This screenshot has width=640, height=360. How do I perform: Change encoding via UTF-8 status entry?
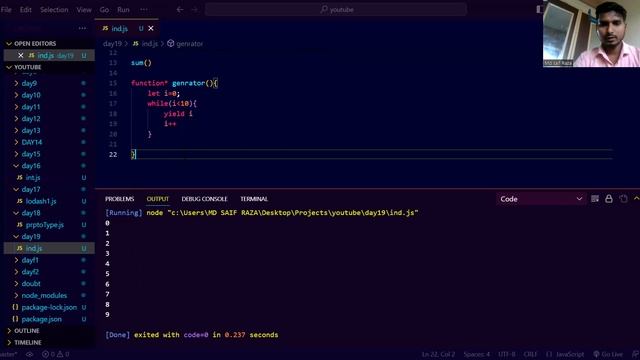tap(507, 354)
